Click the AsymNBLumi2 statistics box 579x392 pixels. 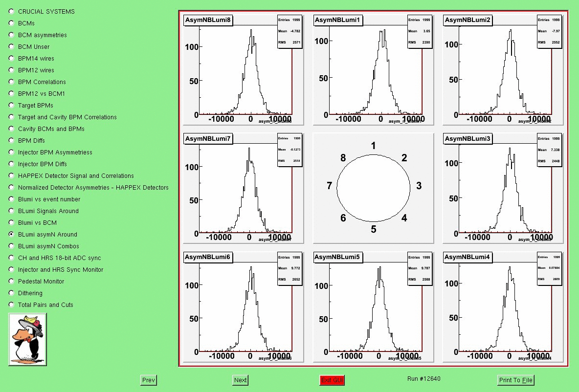[x=550, y=31]
